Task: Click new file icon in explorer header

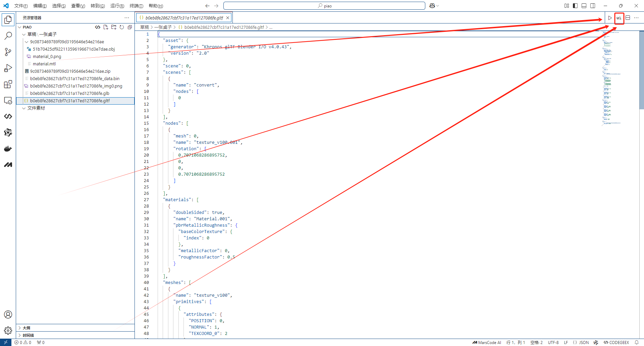Action: tap(106, 27)
